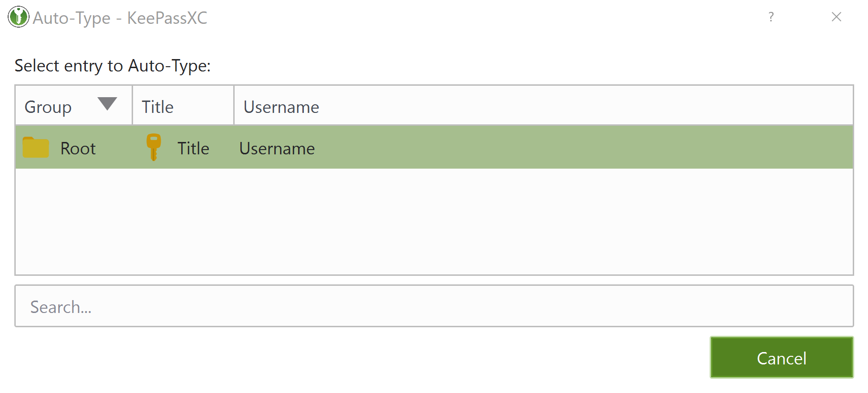This screenshot has width=868, height=393.
Task: Click the green Cancel button
Action: [x=781, y=358]
